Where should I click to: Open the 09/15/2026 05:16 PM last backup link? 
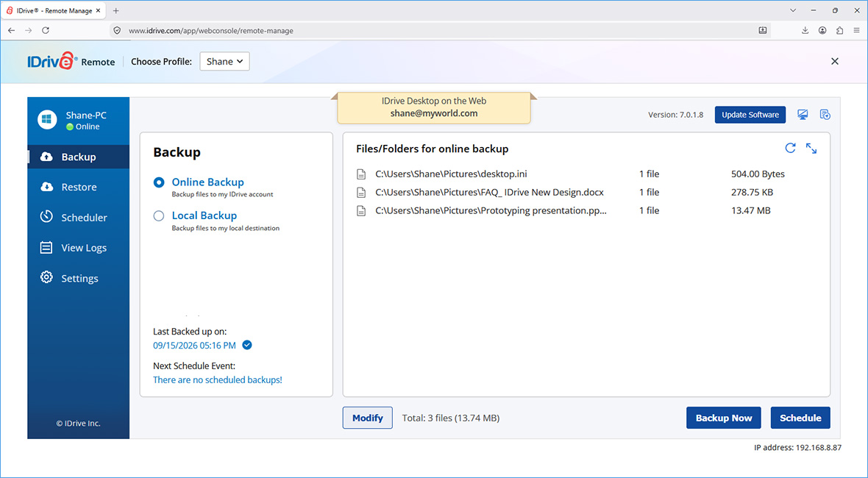pos(194,345)
